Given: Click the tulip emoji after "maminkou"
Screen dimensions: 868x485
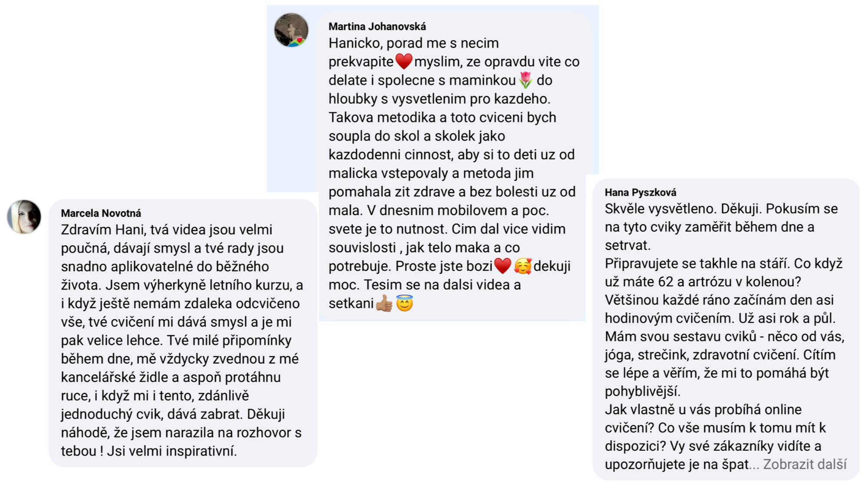Looking at the screenshot, I should coord(525,80).
